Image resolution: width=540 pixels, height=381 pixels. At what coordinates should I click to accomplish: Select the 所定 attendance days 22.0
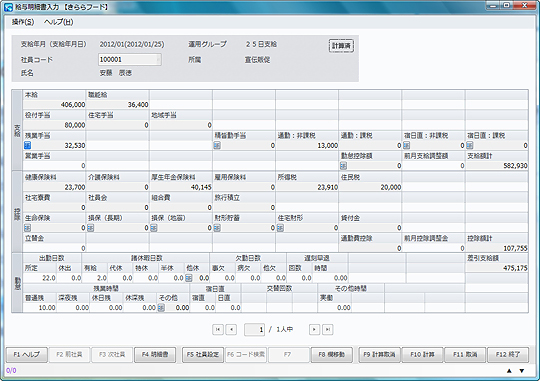point(40,278)
